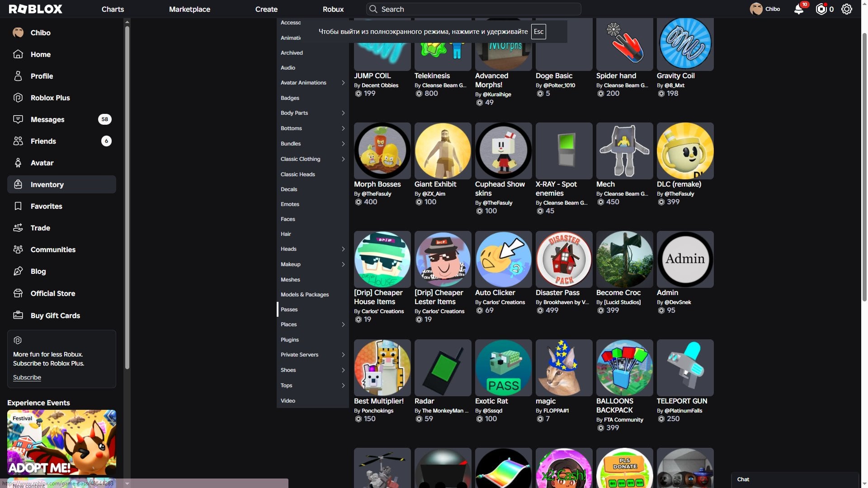The image size is (868, 488).
Task: Select the Emotes category
Action: tap(312, 204)
